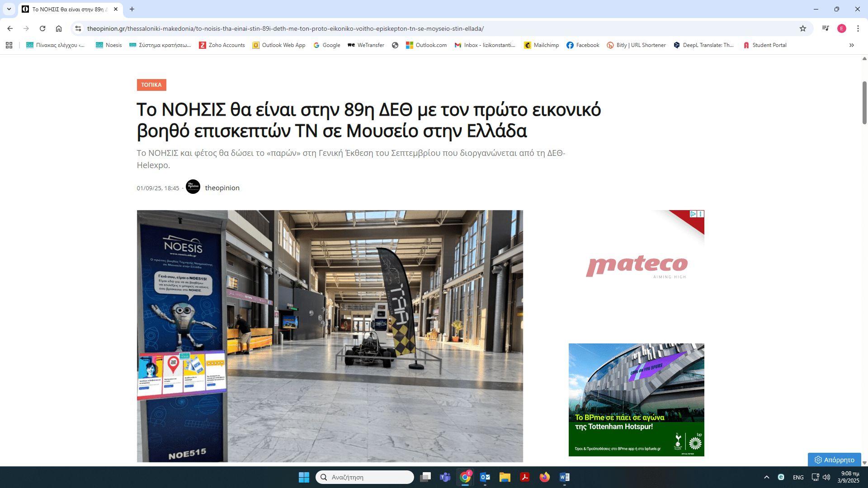The image size is (868, 488).
Task: Show more bookmarks with the chevron
Action: [852, 45]
